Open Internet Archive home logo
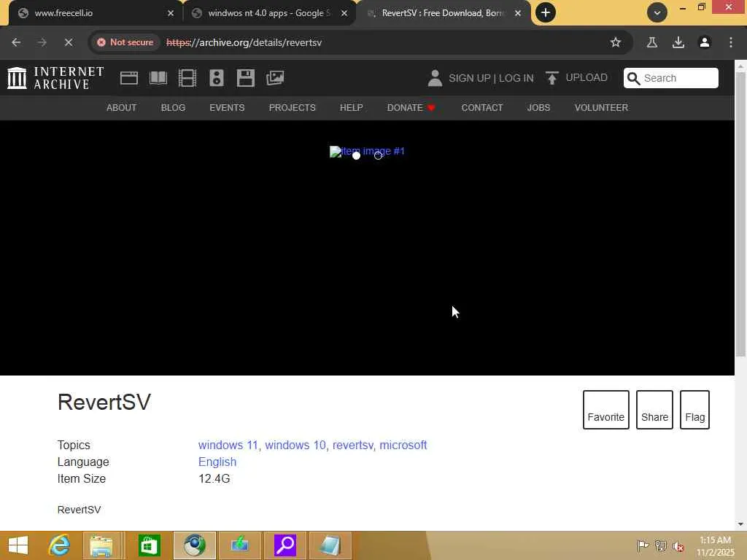Screen dimensions: 747x560 pos(55,77)
